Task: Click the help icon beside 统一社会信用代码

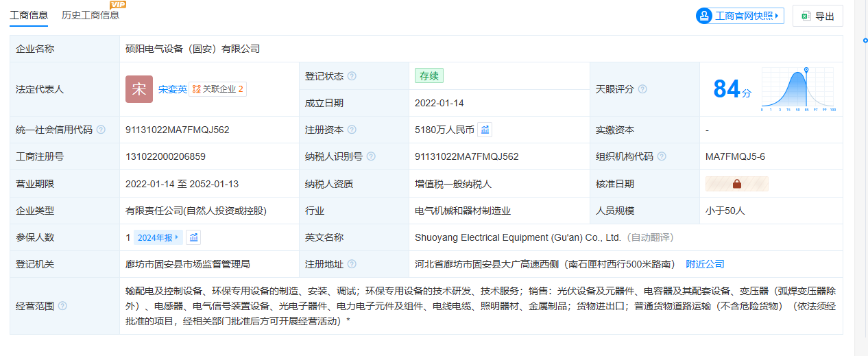Action: tap(101, 130)
